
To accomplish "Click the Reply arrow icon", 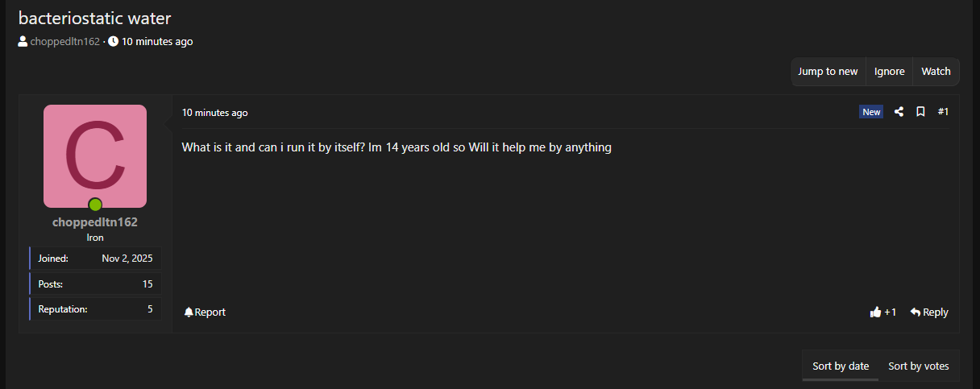I will [916, 312].
